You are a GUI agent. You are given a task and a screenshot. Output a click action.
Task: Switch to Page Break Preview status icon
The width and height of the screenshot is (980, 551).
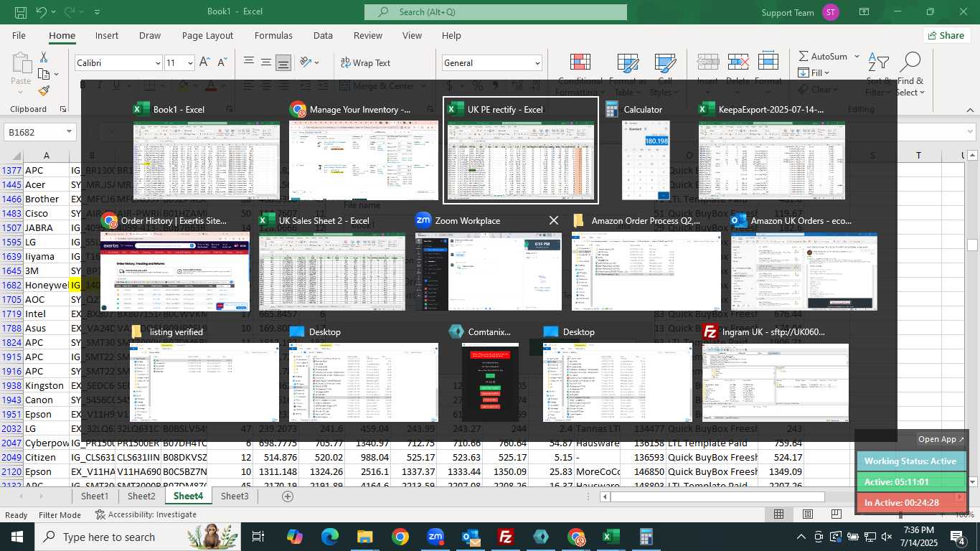pos(837,514)
